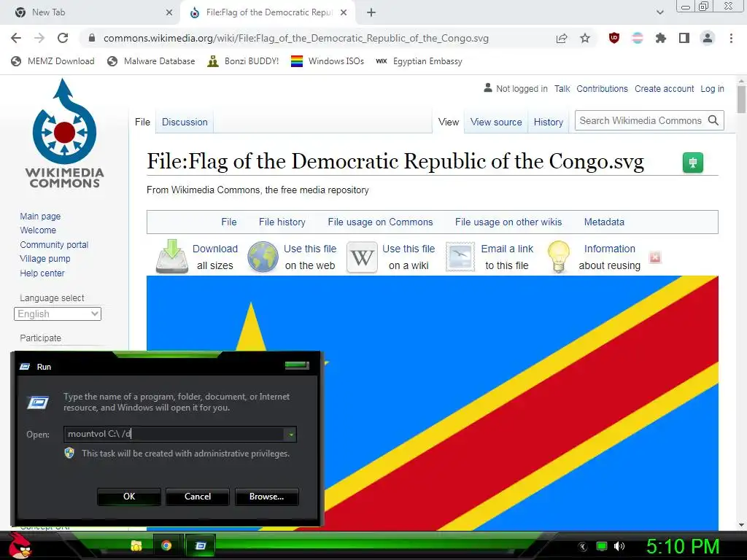Screen dimensions: 747x560
Task: Select the View source tab
Action: [x=496, y=122]
